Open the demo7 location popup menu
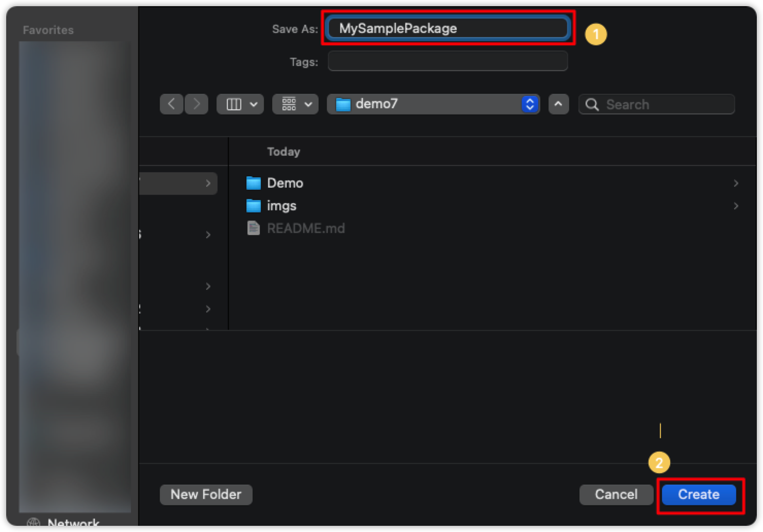763x532 pixels. click(x=433, y=104)
